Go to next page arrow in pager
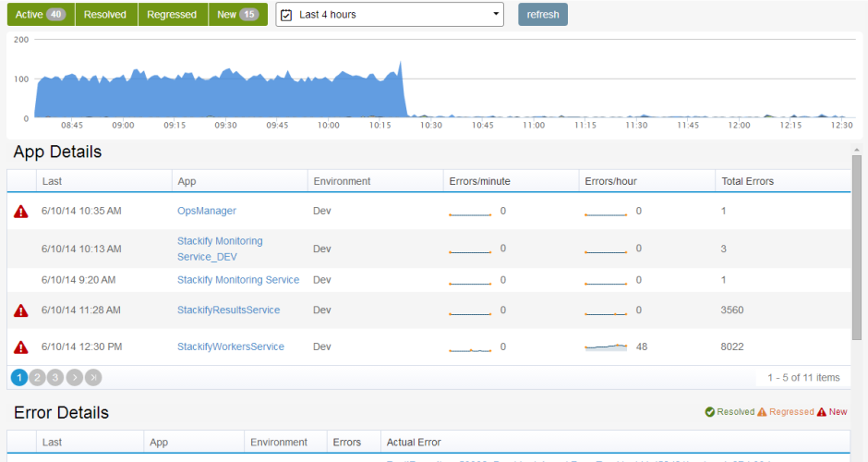 coord(74,377)
